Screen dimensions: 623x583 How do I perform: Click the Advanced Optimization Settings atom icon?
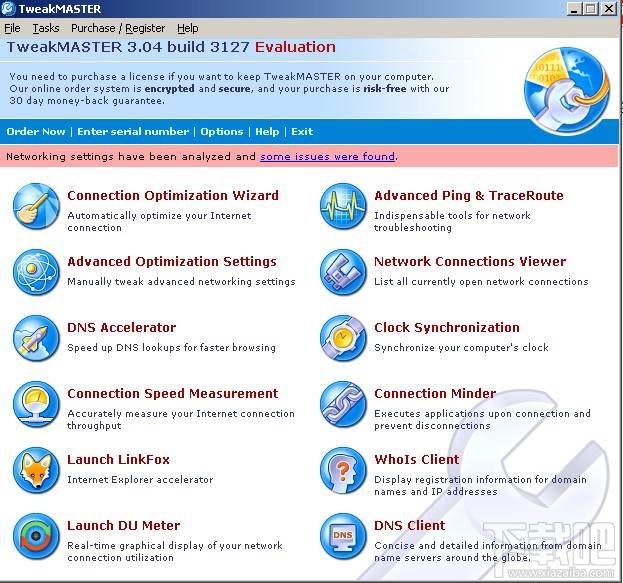tap(36, 272)
